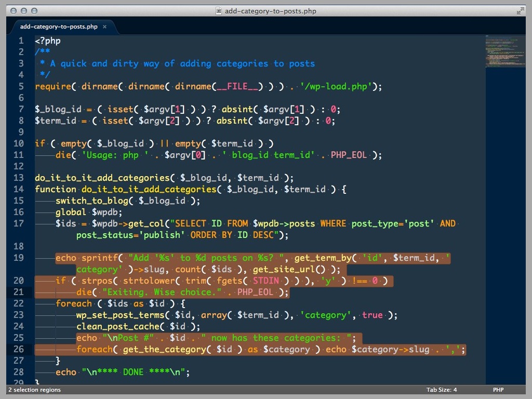Viewport: 532px width, 399px height.
Task: Click '$wpdb->get_col(' on line 17
Action: click(130, 223)
